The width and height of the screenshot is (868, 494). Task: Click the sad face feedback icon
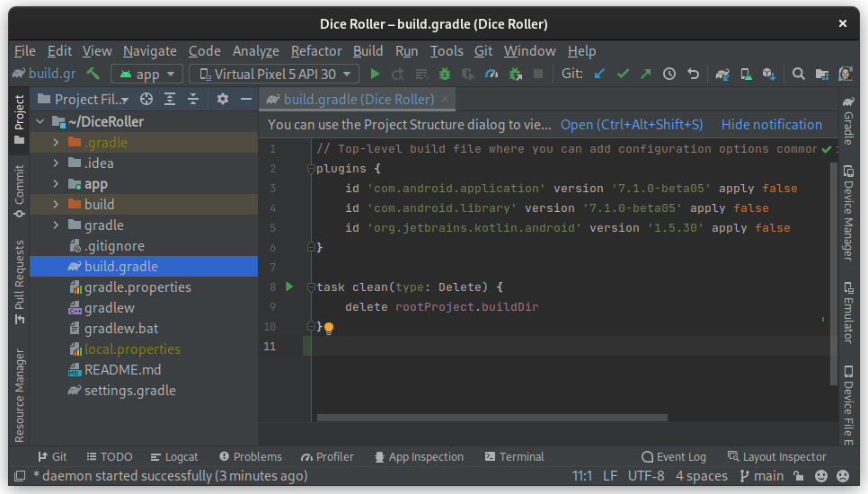point(843,476)
